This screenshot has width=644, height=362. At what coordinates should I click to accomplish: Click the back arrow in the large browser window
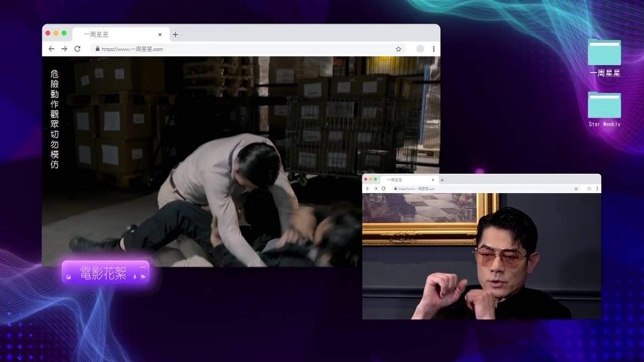(x=51, y=49)
